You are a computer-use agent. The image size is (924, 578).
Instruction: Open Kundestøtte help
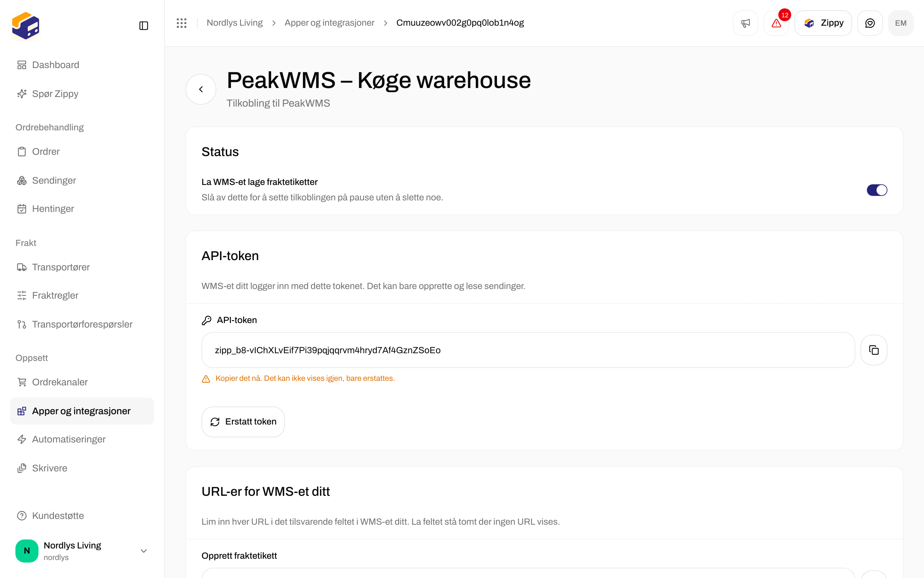click(82, 516)
